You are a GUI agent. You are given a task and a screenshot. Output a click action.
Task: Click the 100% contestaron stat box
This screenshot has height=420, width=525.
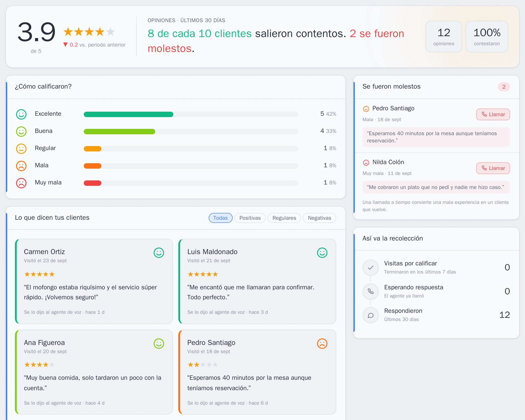tap(487, 36)
